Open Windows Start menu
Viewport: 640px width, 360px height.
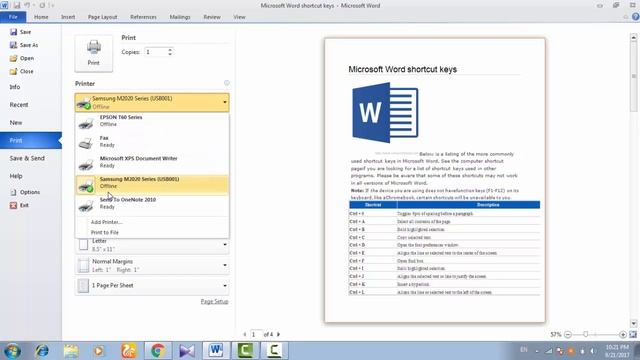[x=12, y=351]
